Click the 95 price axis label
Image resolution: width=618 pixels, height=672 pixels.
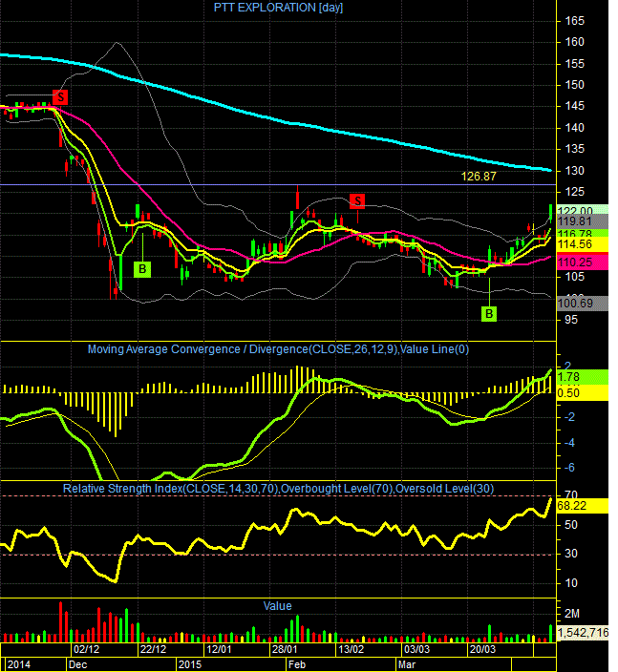571,320
